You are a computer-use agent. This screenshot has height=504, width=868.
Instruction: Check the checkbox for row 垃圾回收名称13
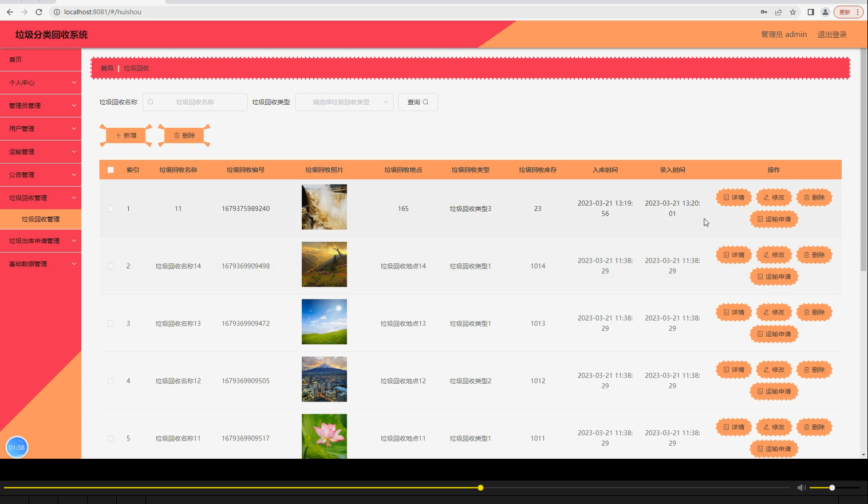point(111,324)
